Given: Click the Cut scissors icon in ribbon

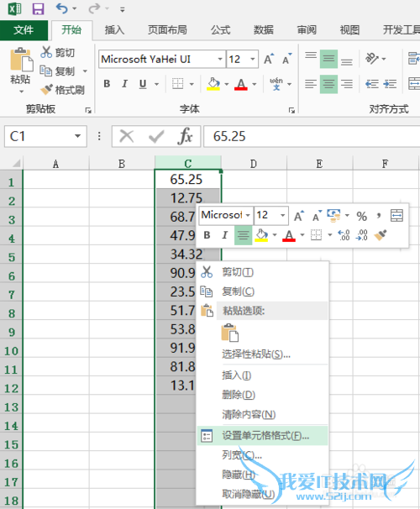Looking at the screenshot, I should pos(45,52).
